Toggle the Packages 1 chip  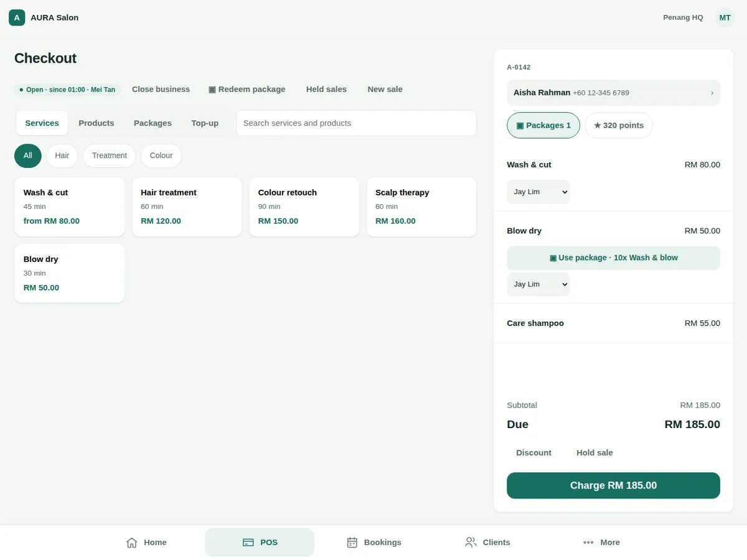pos(543,125)
